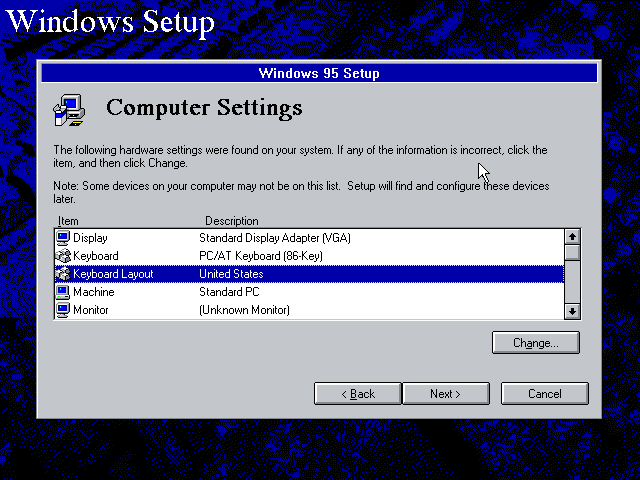The height and width of the screenshot is (480, 640).
Task: Click the hardware list scrollbar thumb
Action: [x=572, y=252]
